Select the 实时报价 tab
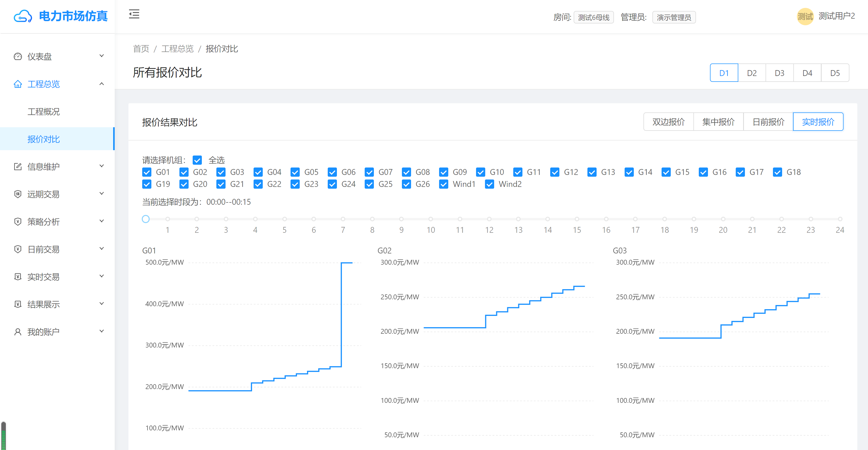The width and height of the screenshot is (868, 450). [818, 122]
